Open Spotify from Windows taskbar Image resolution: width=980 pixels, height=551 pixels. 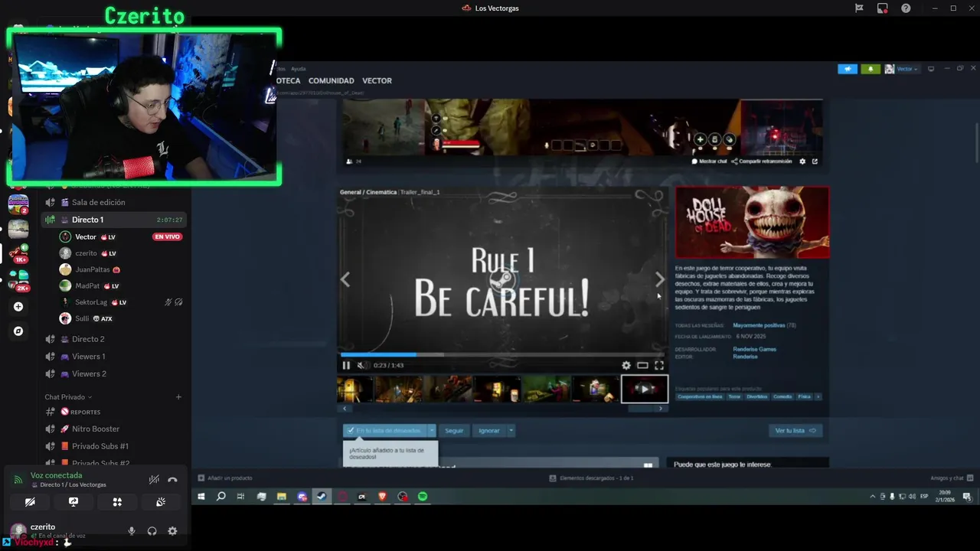[423, 497]
